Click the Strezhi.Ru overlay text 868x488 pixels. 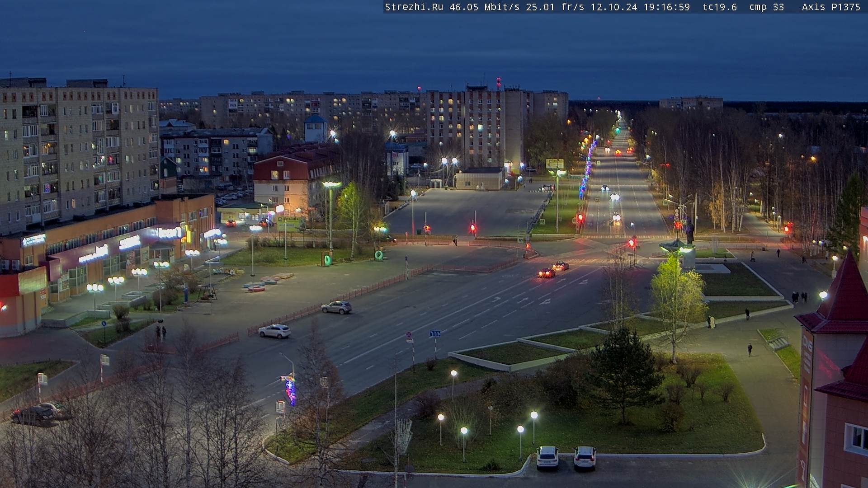[x=414, y=7]
